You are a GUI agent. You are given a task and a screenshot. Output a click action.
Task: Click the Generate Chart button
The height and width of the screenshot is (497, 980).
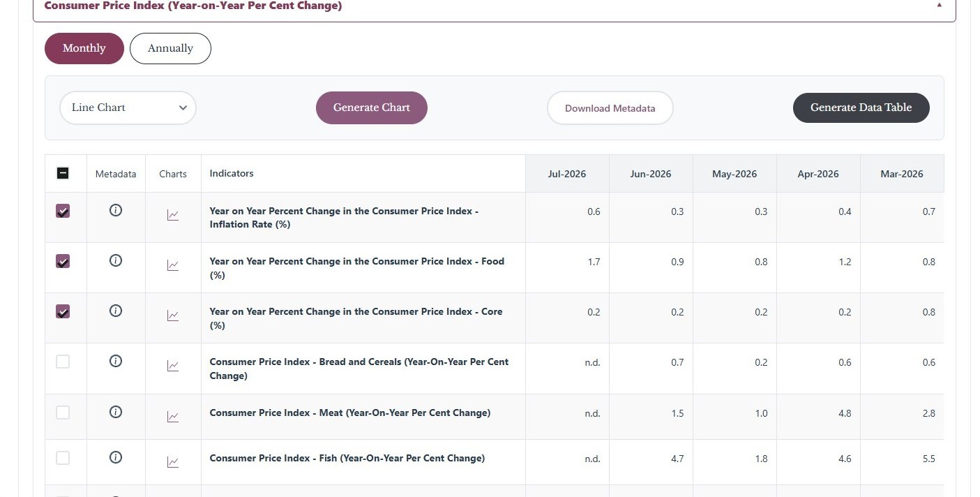[x=372, y=107]
